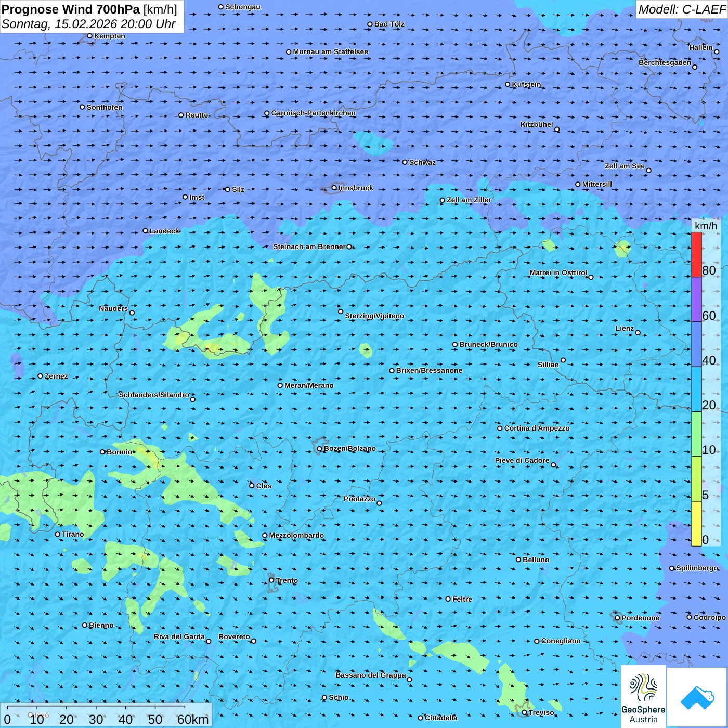This screenshot has height=728, width=728.
Task: Click the 'Bruneck/Brunico' label
Action: click(488, 344)
